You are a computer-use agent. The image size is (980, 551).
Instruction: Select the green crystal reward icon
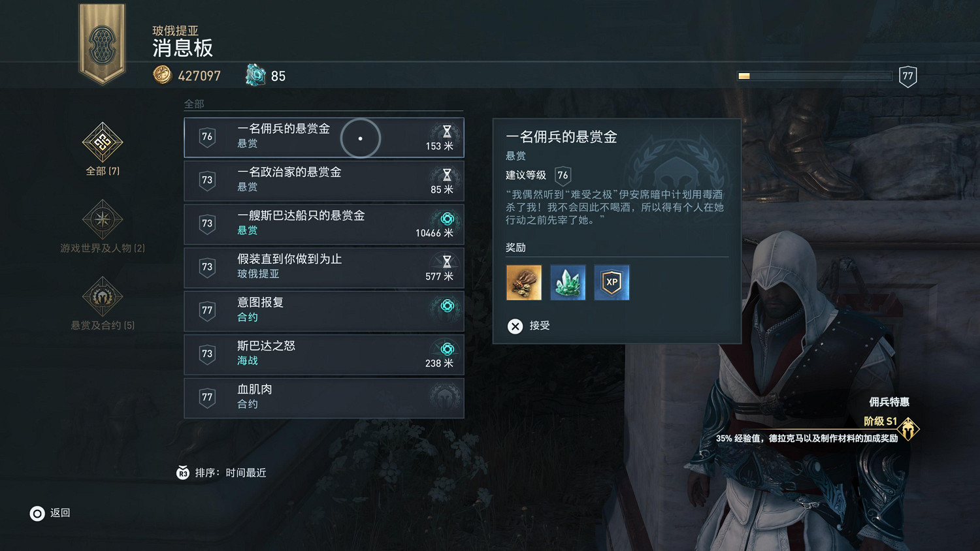[x=568, y=283]
